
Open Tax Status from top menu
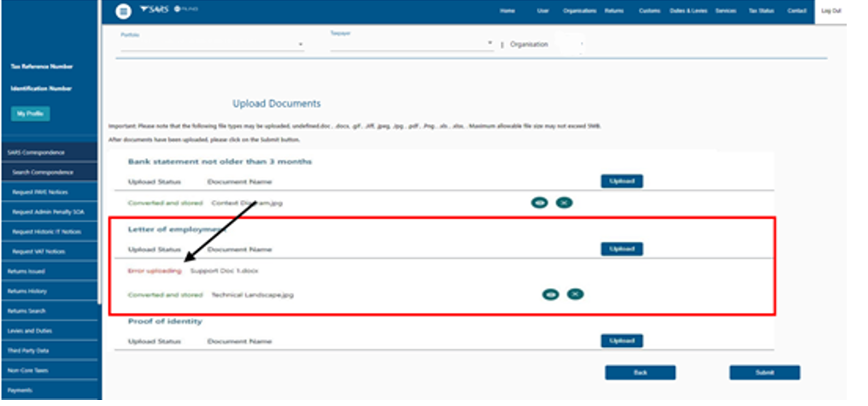(x=759, y=11)
